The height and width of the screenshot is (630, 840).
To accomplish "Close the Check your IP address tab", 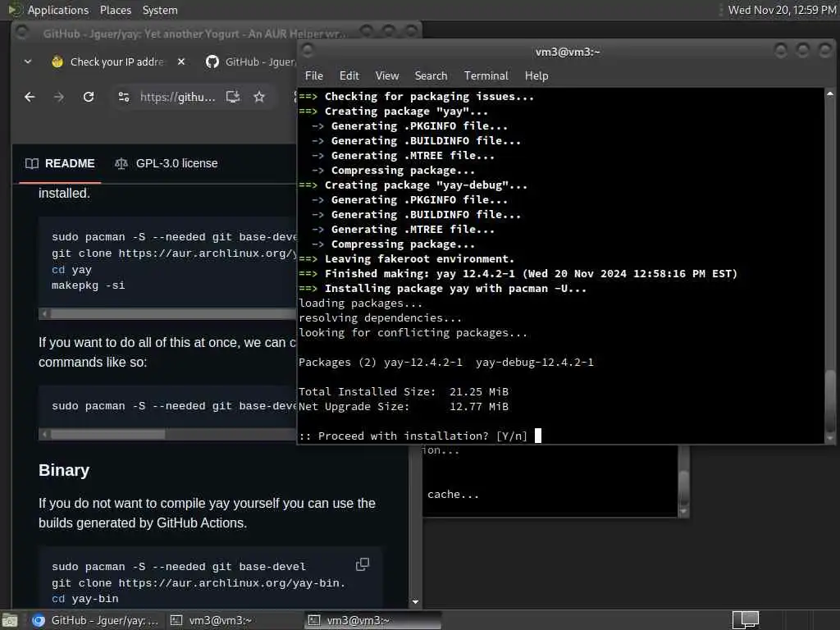I will (181, 62).
